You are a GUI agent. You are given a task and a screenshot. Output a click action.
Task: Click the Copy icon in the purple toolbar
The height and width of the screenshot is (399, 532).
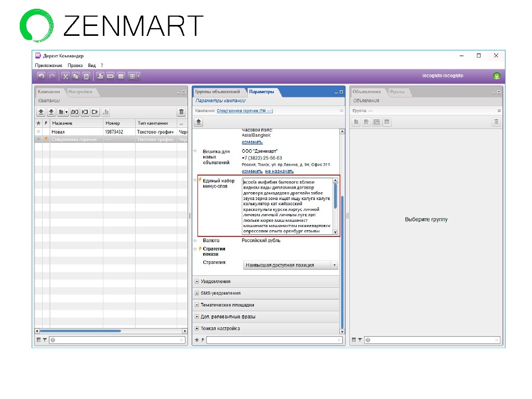76,76
